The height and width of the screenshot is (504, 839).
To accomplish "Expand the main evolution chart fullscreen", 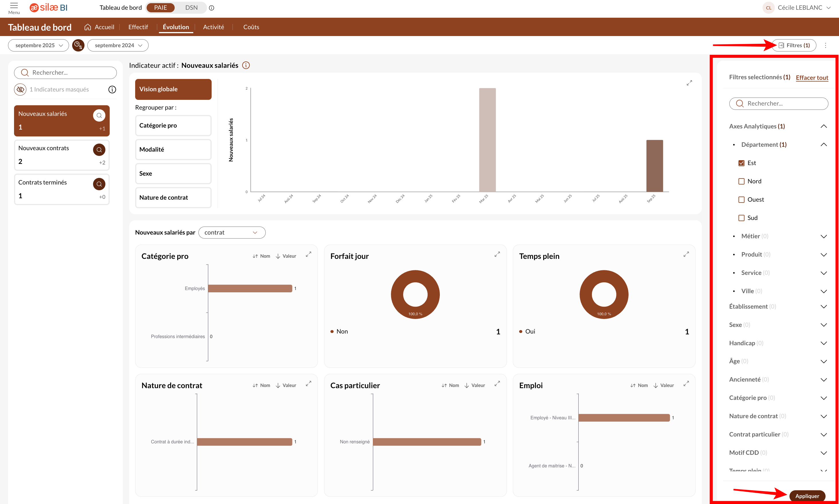I will pos(689,83).
